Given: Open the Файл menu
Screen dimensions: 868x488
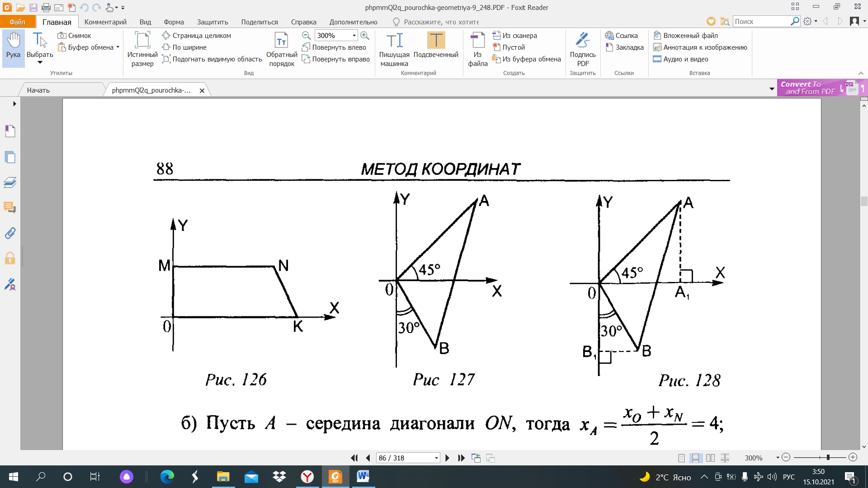Looking at the screenshot, I should coord(18,22).
